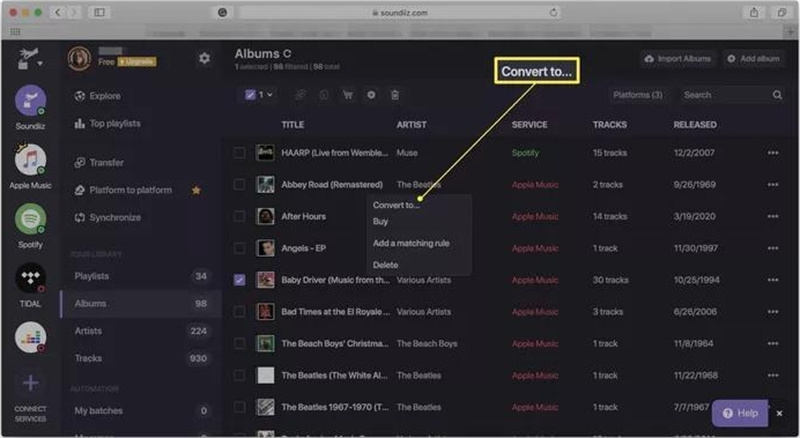
Task: Click the Platform to platform star icon
Action: point(196,190)
